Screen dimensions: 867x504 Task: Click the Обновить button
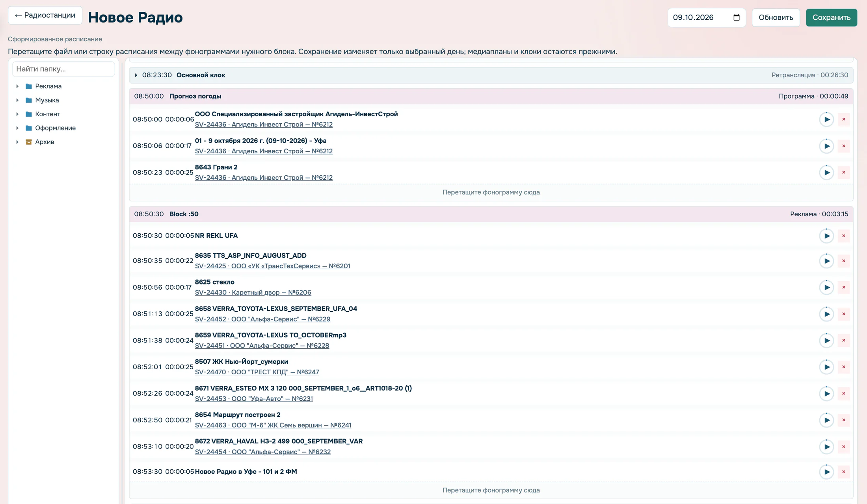pos(776,17)
